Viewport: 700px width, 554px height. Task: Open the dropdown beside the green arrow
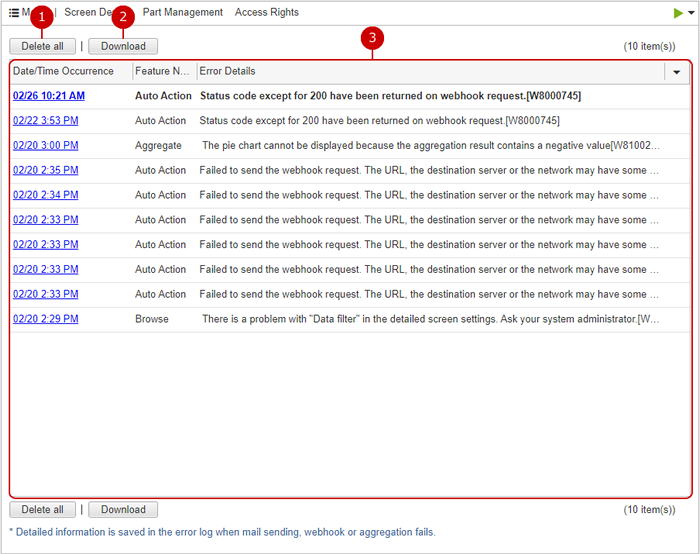(x=691, y=13)
